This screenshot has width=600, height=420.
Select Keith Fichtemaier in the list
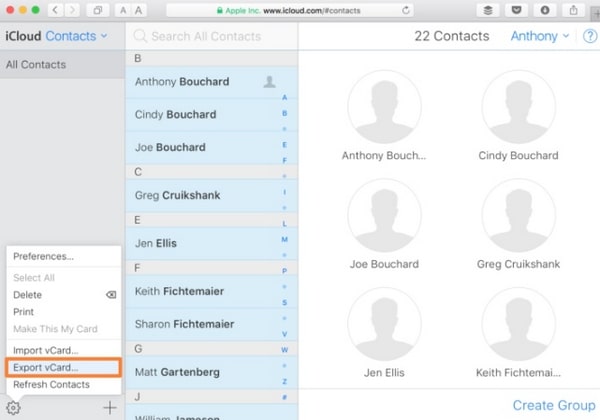click(x=212, y=291)
